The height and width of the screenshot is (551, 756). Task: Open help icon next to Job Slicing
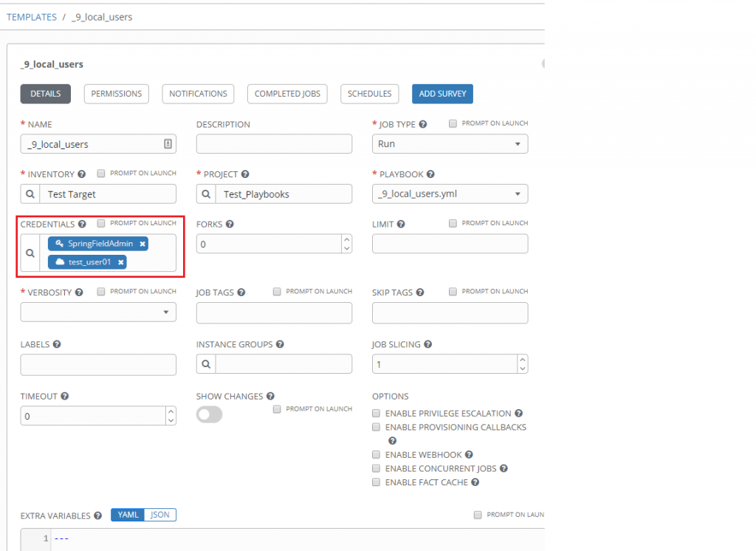(x=427, y=344)
